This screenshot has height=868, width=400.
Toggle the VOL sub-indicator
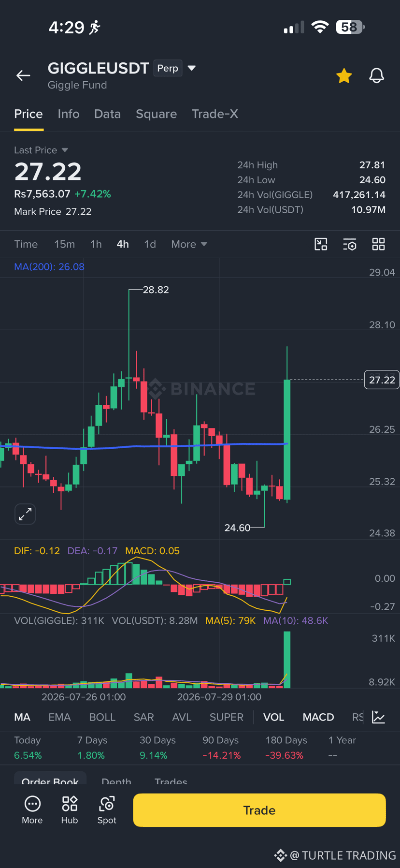[274, 717]
